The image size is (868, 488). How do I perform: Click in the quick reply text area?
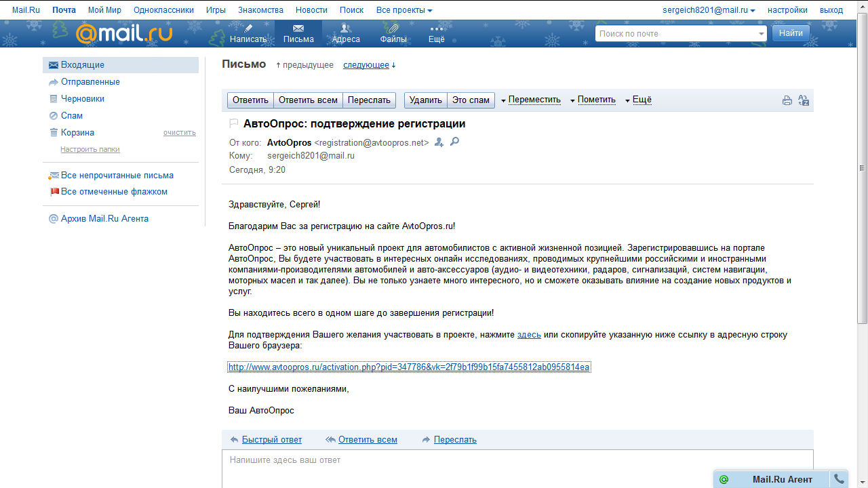point(517,469)
